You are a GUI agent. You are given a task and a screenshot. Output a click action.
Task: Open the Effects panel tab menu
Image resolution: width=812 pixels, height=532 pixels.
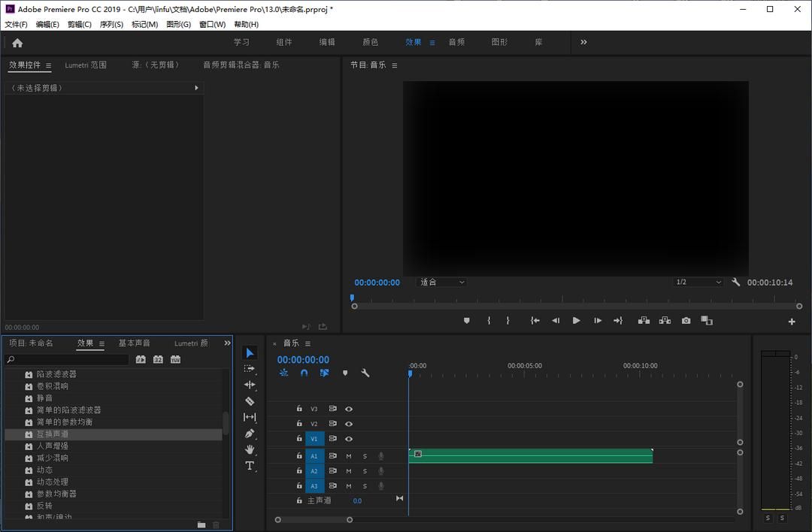[101, 343]
